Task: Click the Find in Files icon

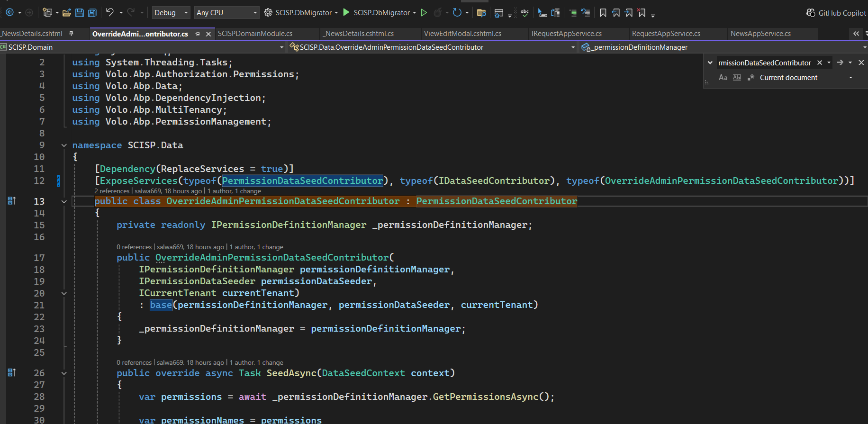Action: click(481, 13)
